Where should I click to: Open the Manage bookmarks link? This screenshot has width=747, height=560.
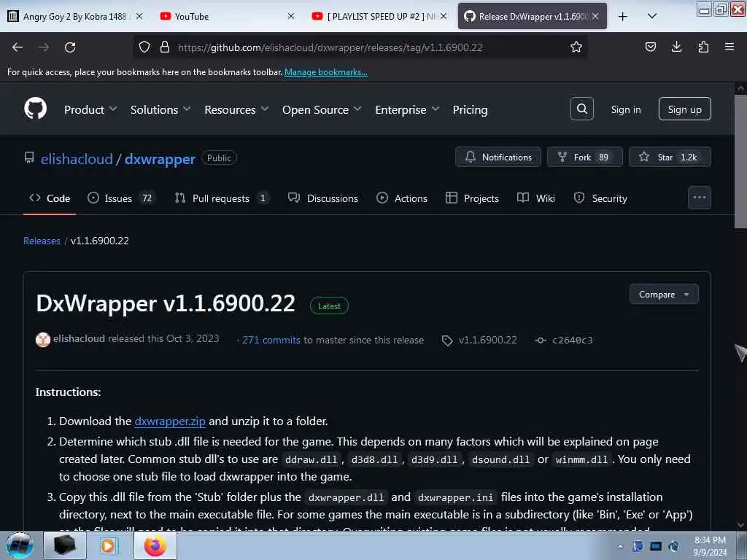coord(326,72)
